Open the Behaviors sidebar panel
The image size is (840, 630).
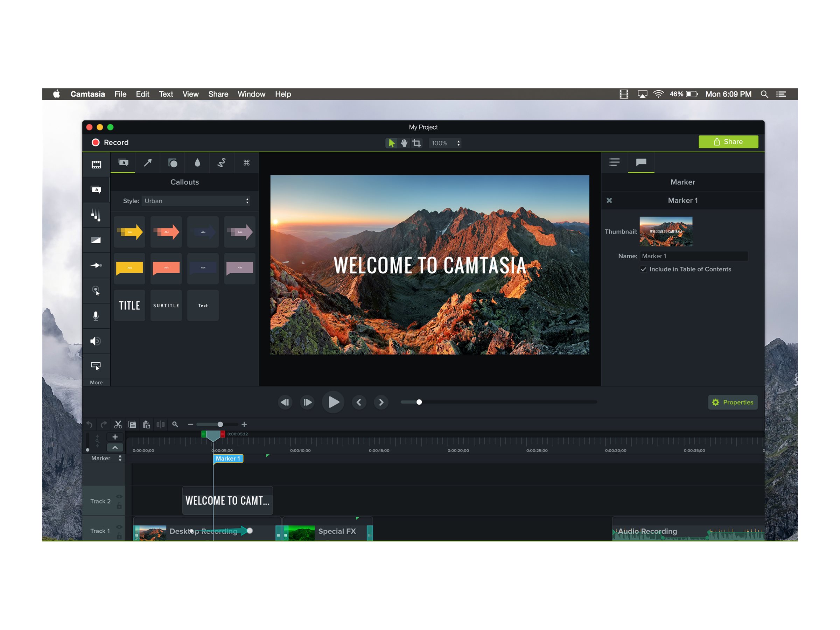click(96, 215)
